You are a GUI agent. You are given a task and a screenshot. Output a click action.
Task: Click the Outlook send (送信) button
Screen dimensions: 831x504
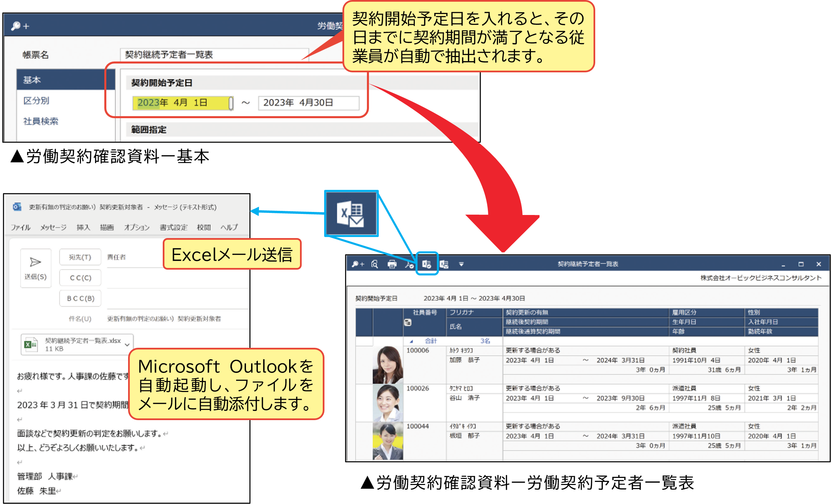[x=36, y=268]
